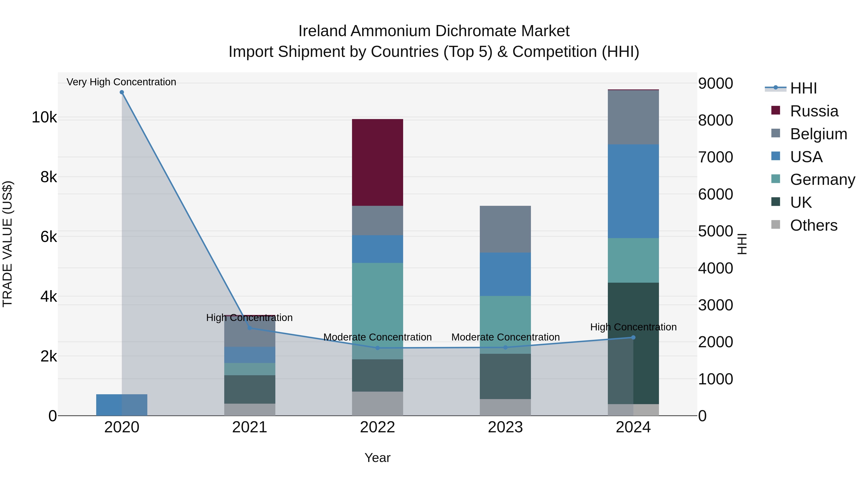Select the 2022 HHI data point
868x488 pixels.
[x=377, y=348]
